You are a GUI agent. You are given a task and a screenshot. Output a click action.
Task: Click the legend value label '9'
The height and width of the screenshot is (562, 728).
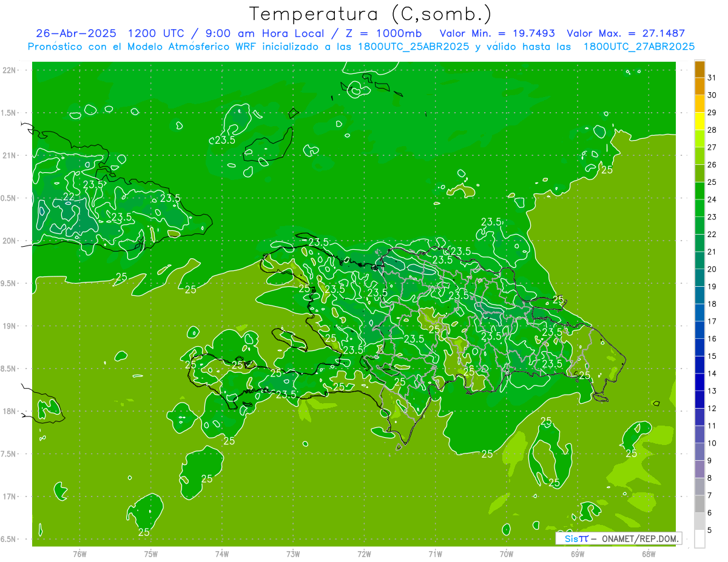(x=709, y=461)
